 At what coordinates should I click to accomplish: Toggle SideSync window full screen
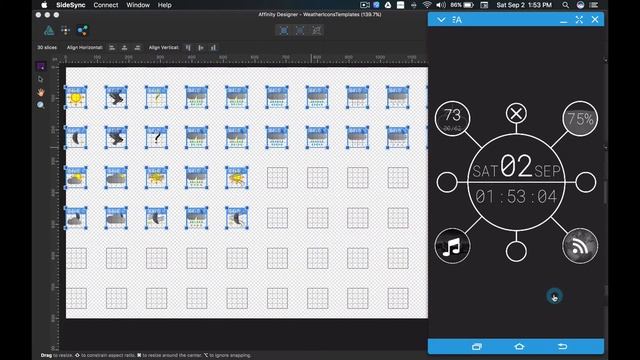pos(579,20)
